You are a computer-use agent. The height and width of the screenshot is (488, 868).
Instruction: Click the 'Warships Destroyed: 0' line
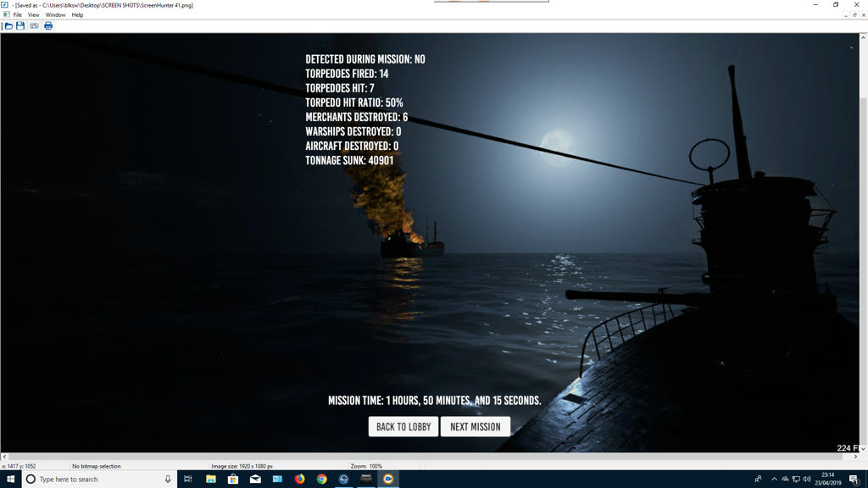coord(353,131)
